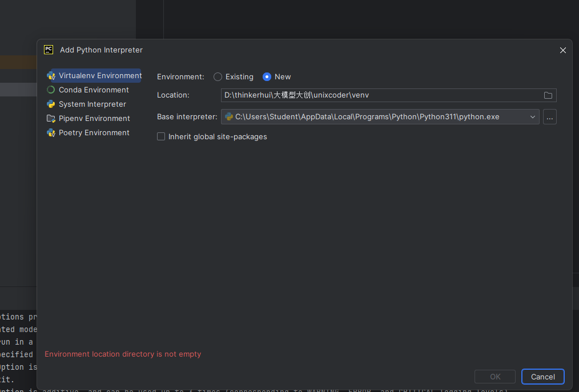Open the Base interpreter combo box
Viewport: 579px width, 392px height.
(380, 116)
